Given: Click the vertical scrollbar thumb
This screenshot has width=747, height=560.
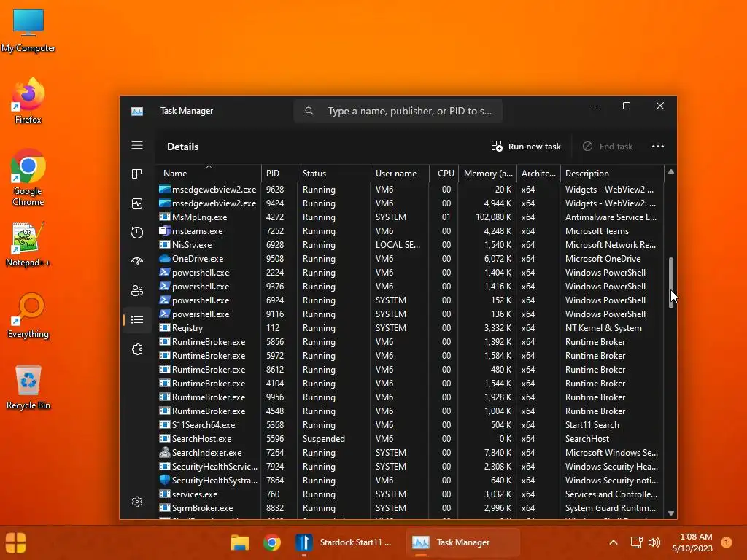Looking at the screenshot, I should tap(671, 283).
